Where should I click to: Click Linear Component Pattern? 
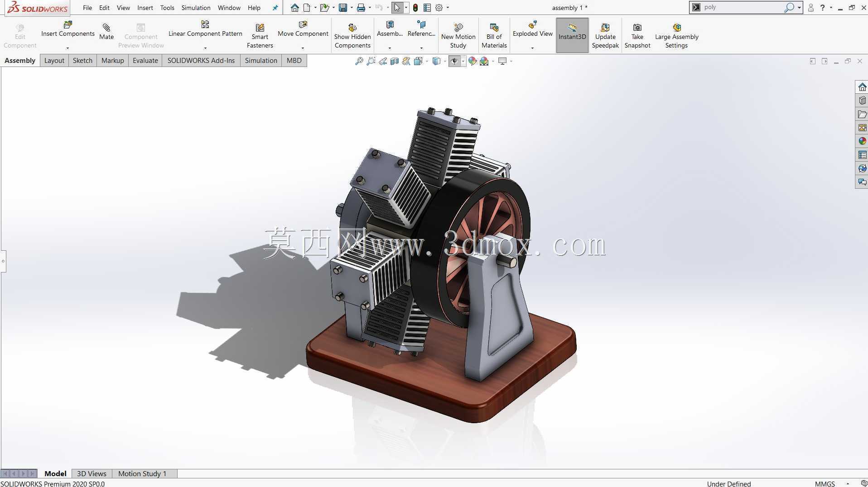click(x=205, y=29)
